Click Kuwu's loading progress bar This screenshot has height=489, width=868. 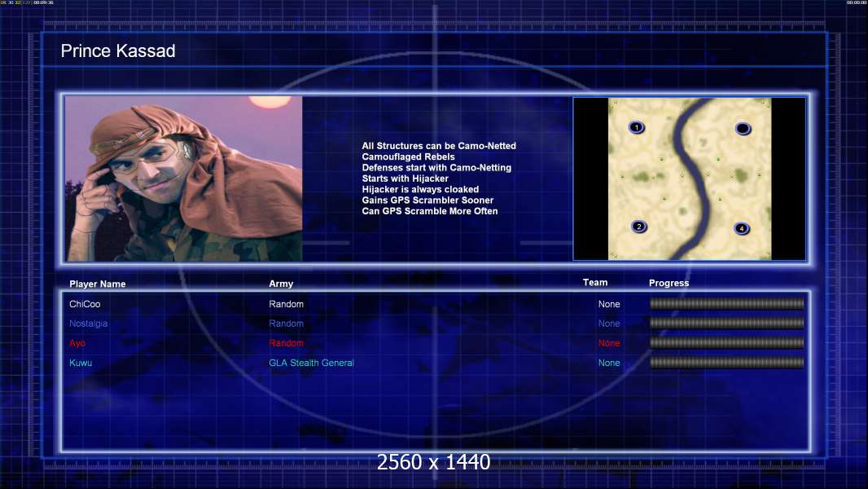pos(726,363)
